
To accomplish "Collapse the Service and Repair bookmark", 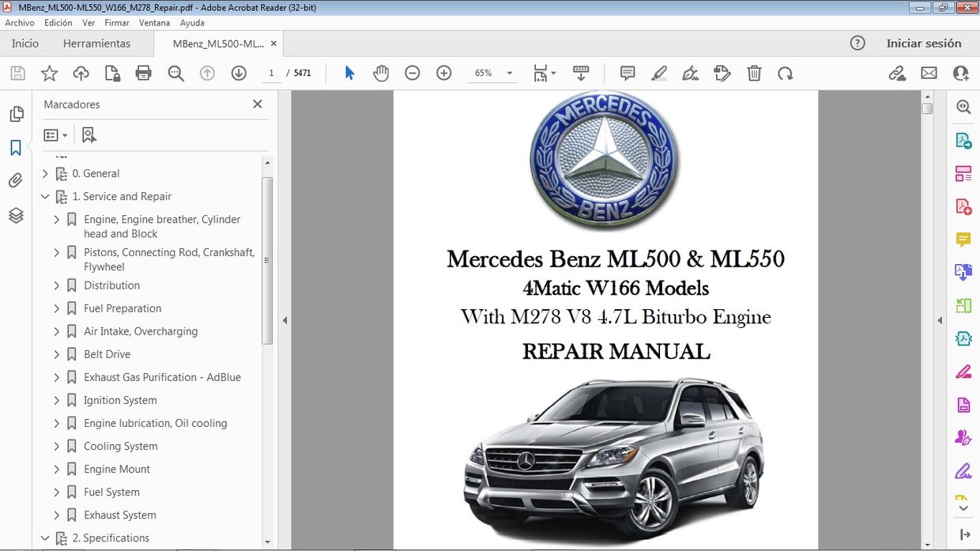I will pyautogui.click(x=45, y=196).
